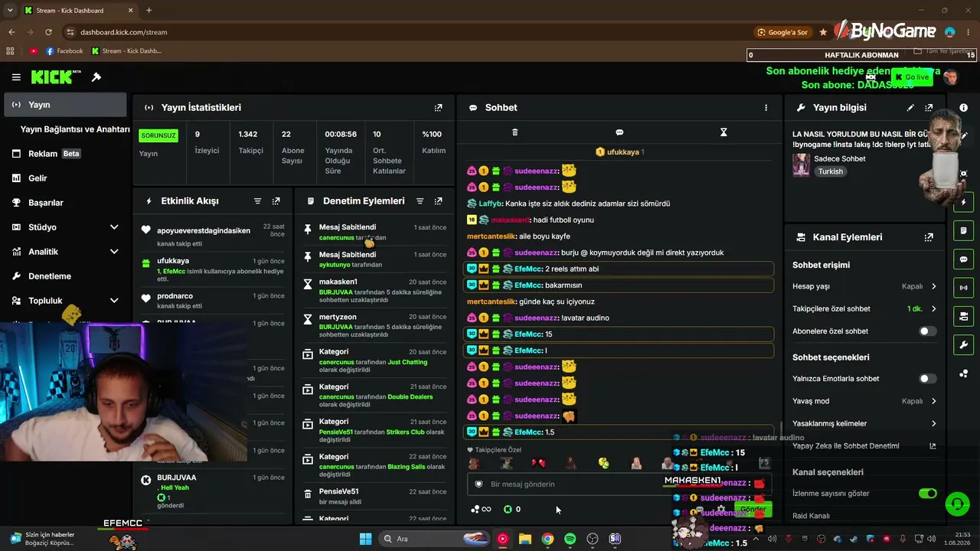This screenshot has height=551, width=980.
Task: Open the Facebook bookmark
Action: (64, 51)
